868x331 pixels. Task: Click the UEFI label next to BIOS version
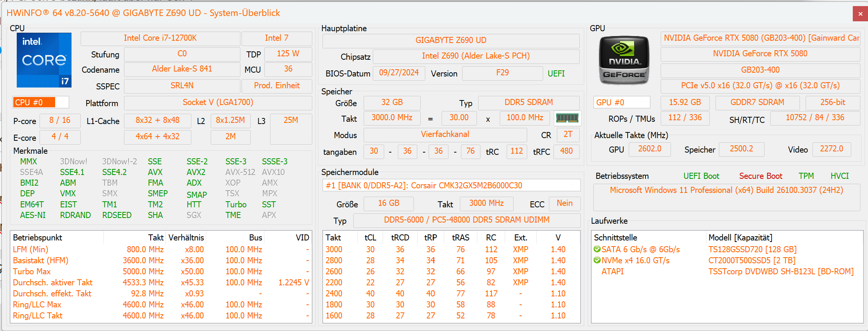tap(556, 73)
